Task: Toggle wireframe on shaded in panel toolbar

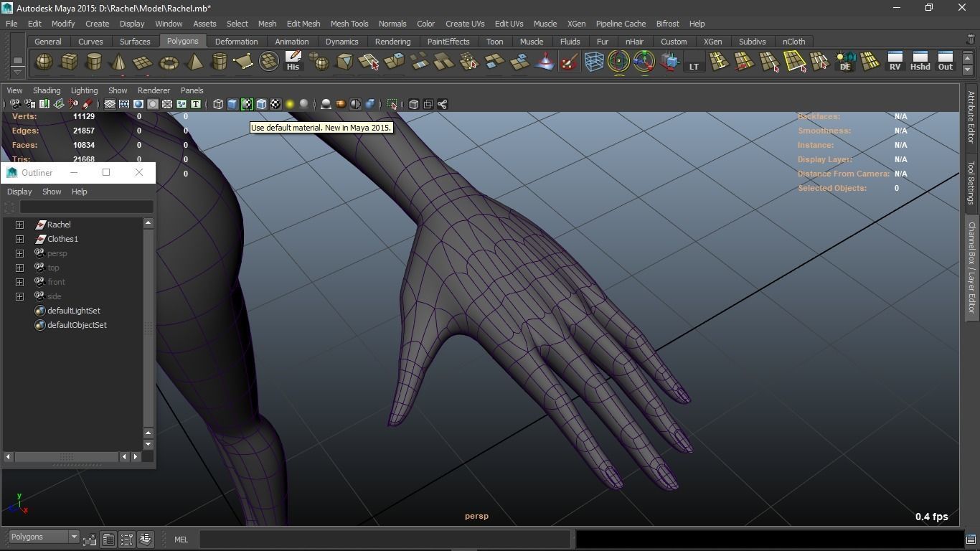Action: 261,104
